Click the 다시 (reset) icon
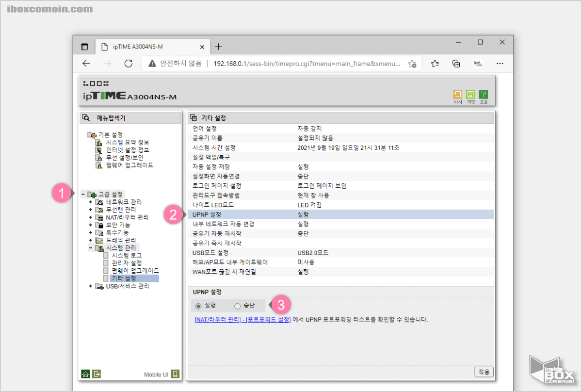Screen dimensions: 582x392 (x=457, y=94)
